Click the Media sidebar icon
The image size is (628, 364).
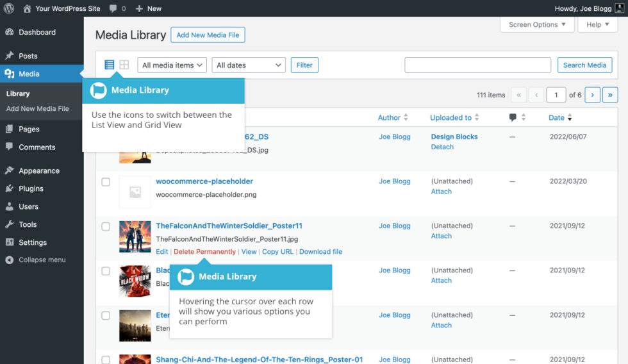(10, 74)
